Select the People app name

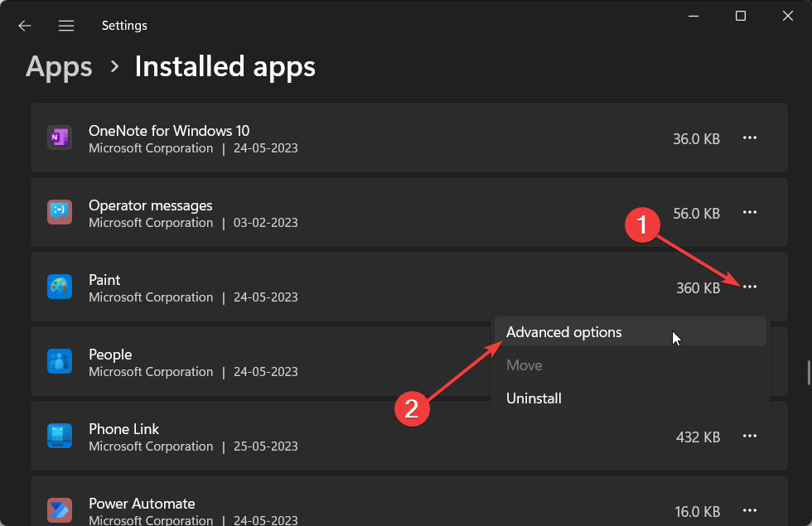110,355
